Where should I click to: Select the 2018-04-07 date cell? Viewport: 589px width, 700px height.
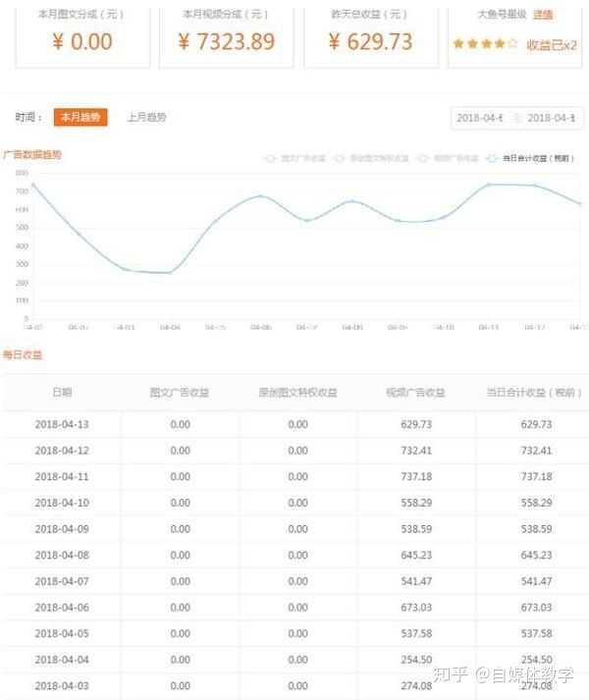coord(62,581)
